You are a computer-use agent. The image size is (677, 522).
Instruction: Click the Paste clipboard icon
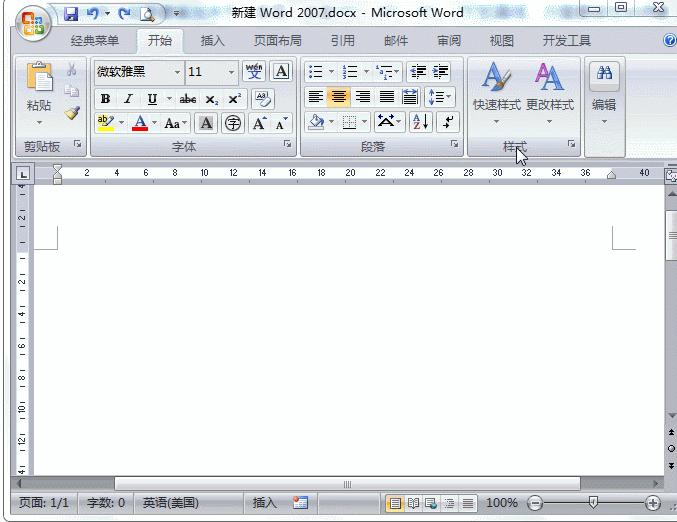[39, 77]
